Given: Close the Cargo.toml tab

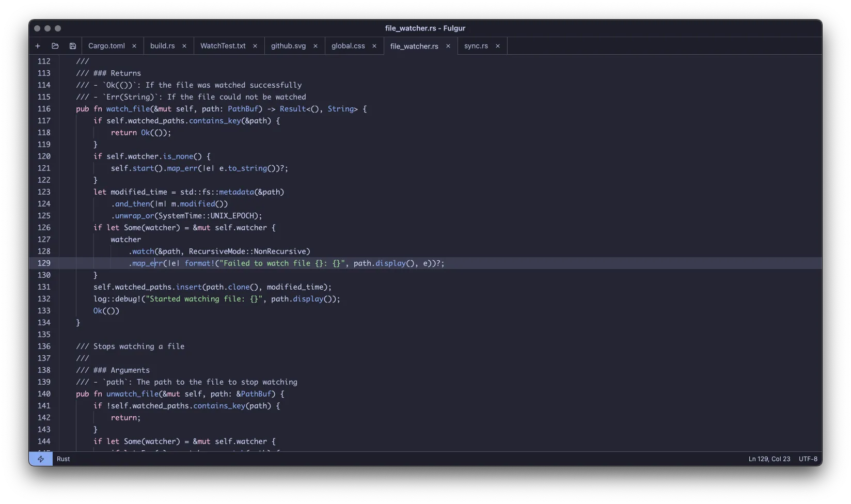Looking at the screenshot, I should (134, 46).
